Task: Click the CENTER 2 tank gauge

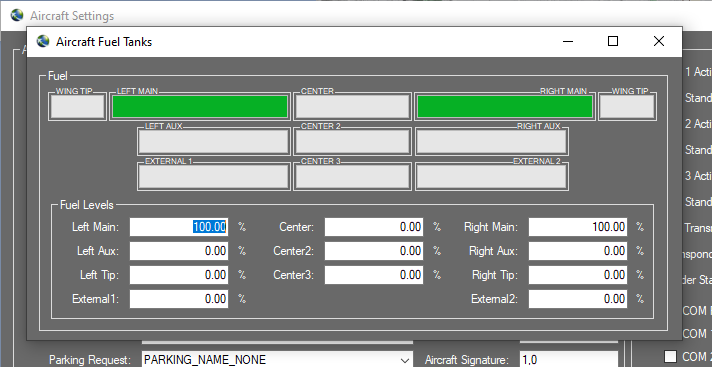Action: coord(352,142)
